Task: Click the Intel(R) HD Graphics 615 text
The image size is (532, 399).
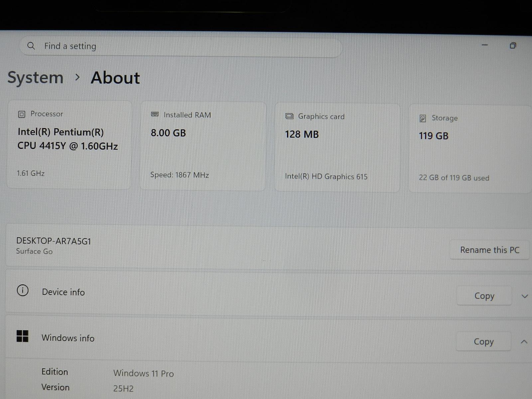Action: pyautogui.click(x=326, y=177)
